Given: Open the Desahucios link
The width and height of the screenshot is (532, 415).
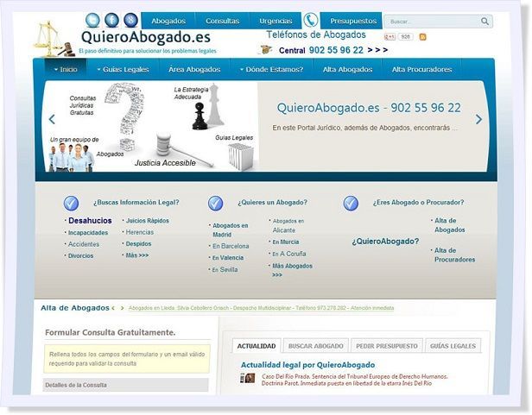Looking at the screenshot, I should pyautogui.click(x=90, y=221).
